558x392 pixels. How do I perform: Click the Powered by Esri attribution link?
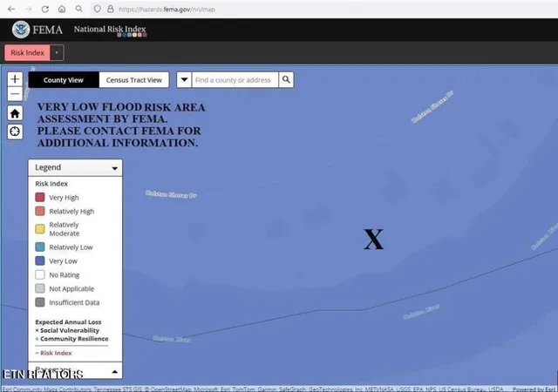(x=533, y=389)
